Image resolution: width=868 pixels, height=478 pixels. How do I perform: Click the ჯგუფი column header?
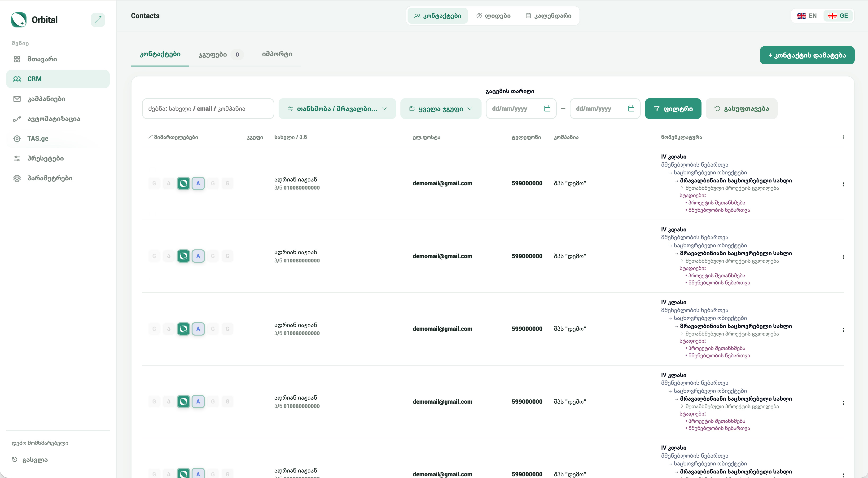coord(255,137)
